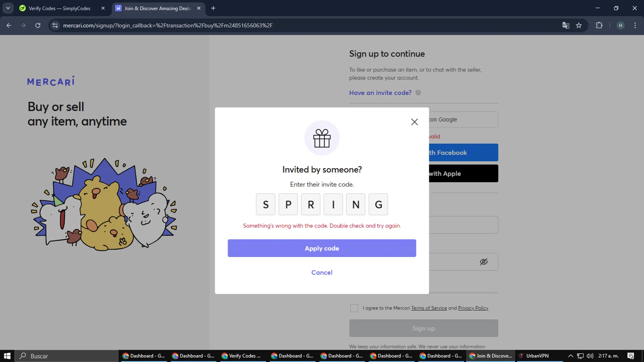
Task: Click the gift box icon in dialog
Action: point(322,138)
